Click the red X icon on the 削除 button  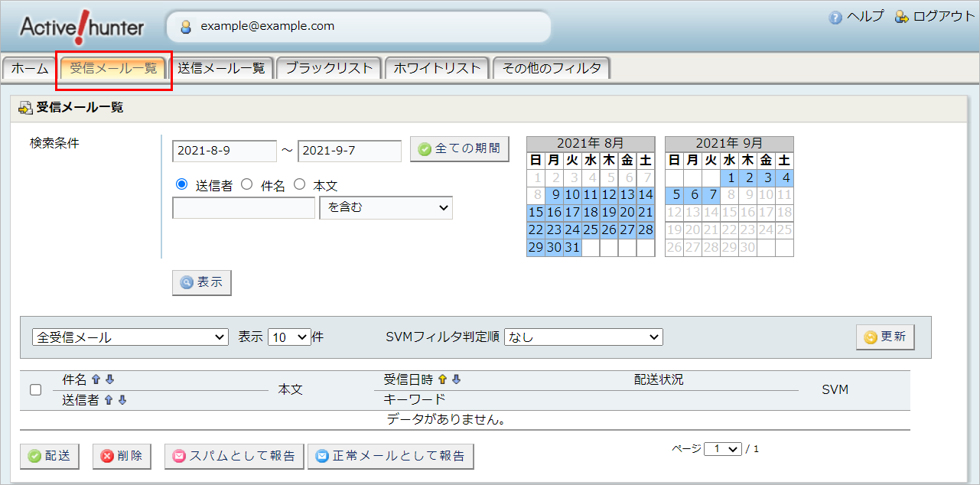tap(107, 456)
